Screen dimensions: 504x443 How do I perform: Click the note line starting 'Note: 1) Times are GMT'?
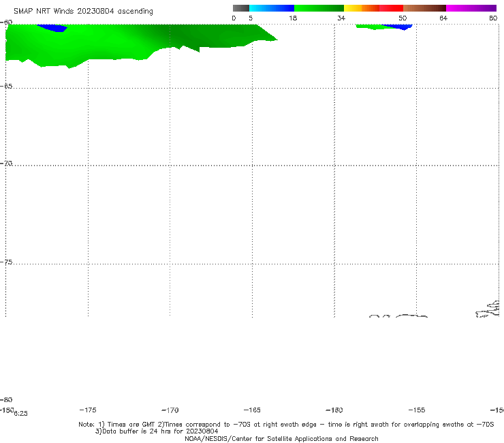point(286,425)
